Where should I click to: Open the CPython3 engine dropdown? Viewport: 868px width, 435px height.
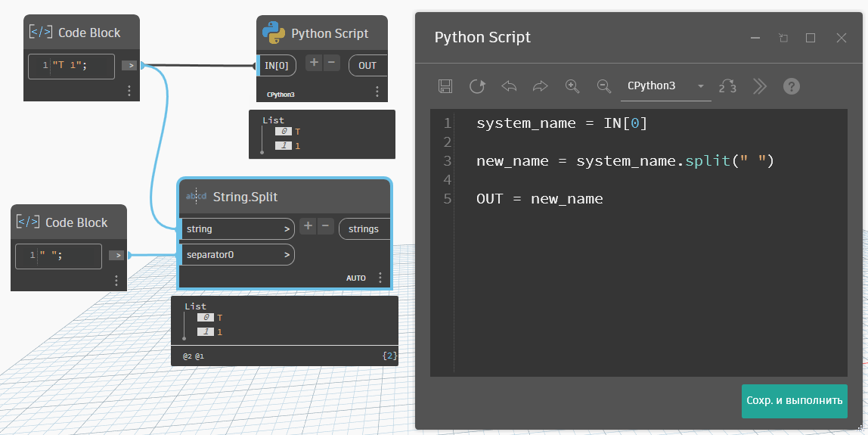(x=665, y=86)
